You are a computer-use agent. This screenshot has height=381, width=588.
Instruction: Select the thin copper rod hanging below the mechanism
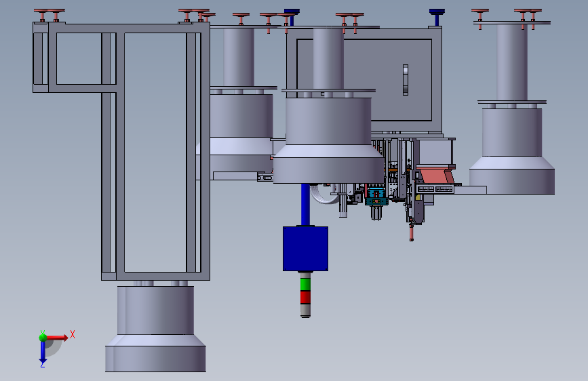(412, 232)
